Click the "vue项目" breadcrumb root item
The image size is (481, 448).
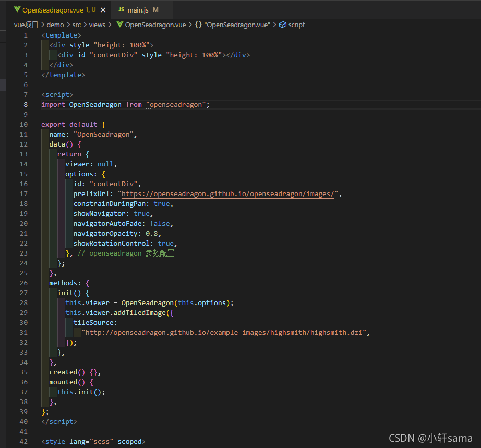point(26,25)
